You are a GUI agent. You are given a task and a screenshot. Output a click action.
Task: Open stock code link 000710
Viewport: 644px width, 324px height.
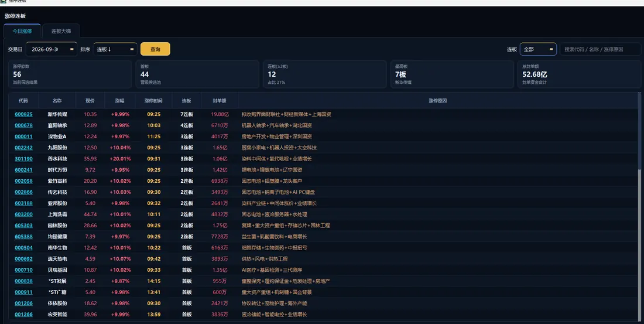[x=23, y=270]
